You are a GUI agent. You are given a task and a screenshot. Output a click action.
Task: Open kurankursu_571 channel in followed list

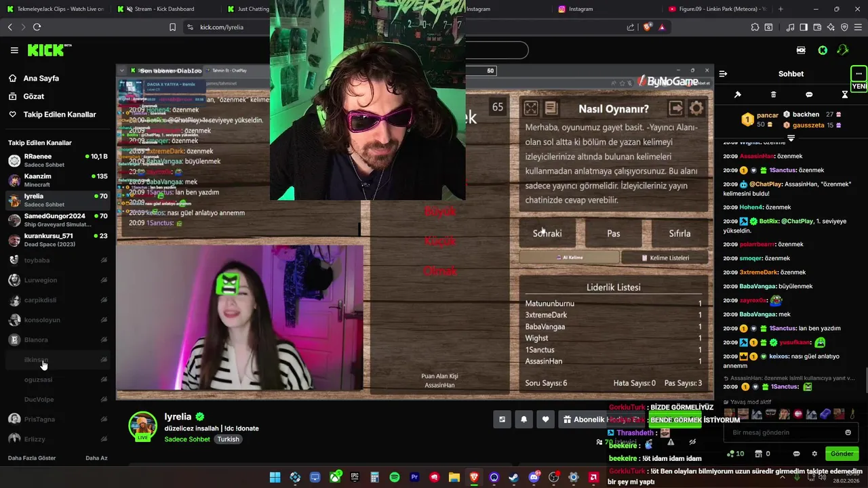coord(58,240)
